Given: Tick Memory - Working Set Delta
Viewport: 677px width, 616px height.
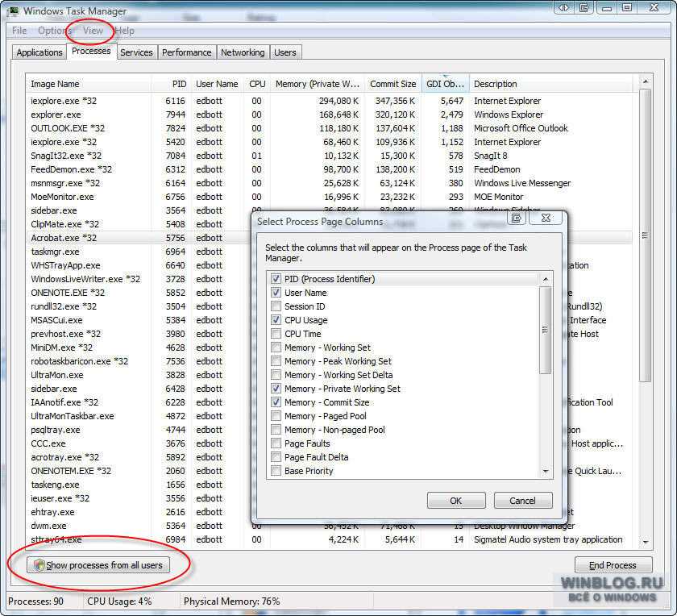Looking at the screenshot, I should tap(276, 375).
